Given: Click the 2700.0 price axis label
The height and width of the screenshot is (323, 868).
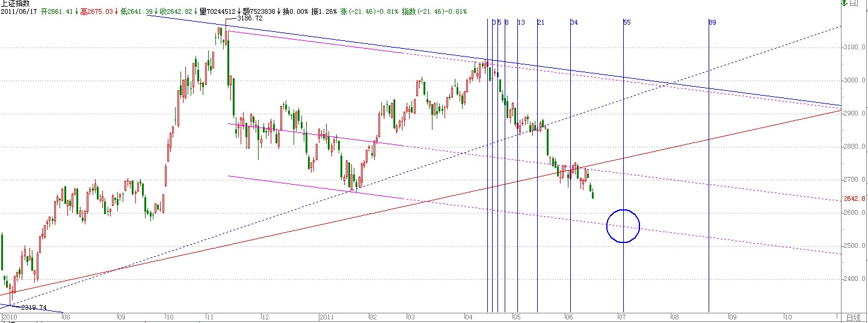Looking at the screenshot, I should pyautogui.click(x=854, y=179).
